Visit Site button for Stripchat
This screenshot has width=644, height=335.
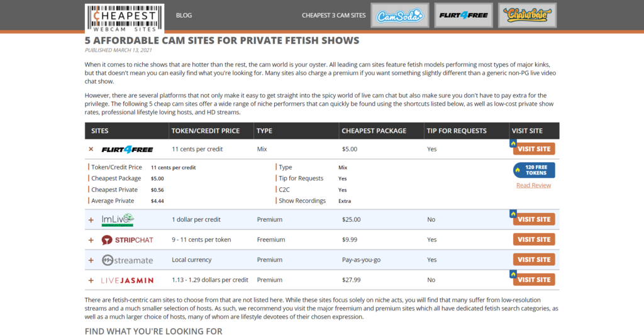534,239
